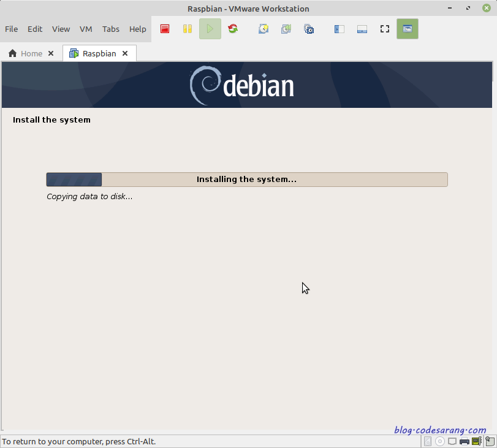Enter full screen mode icon

(x=385, y=29)
